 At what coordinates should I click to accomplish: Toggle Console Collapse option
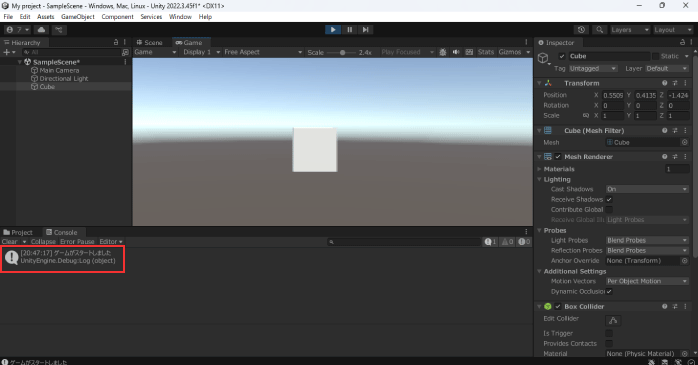click(43, 241)
